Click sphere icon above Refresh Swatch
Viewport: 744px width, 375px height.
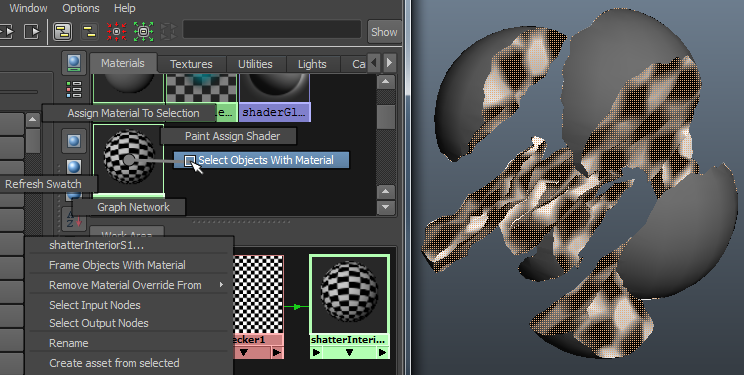[74, 167]
